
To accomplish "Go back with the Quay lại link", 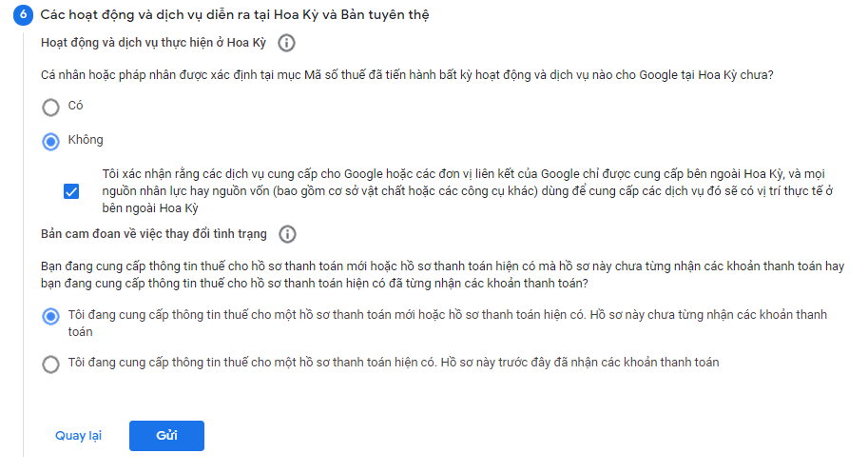I will pos(78,436).
